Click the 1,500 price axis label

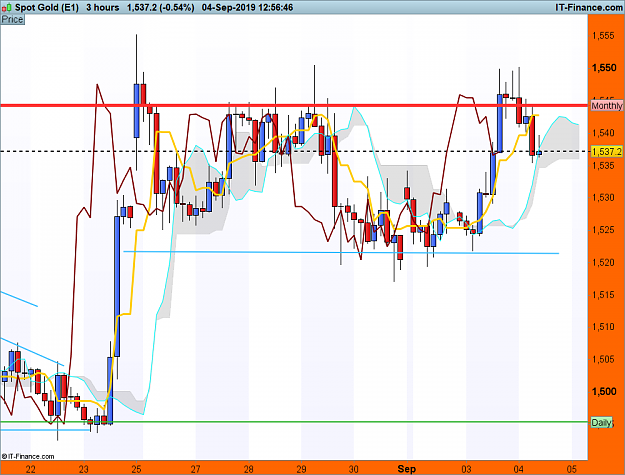click(x=604, y=391)
